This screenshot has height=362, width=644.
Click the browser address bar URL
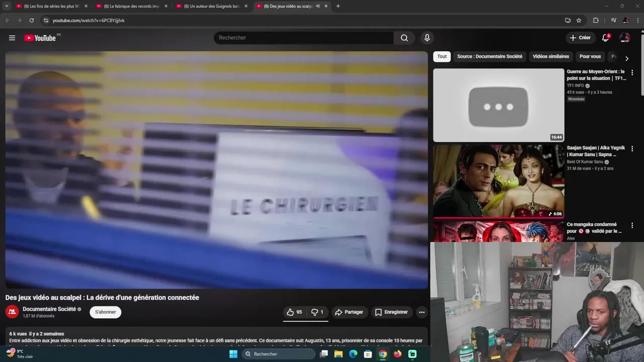click(x=89, y=20)
